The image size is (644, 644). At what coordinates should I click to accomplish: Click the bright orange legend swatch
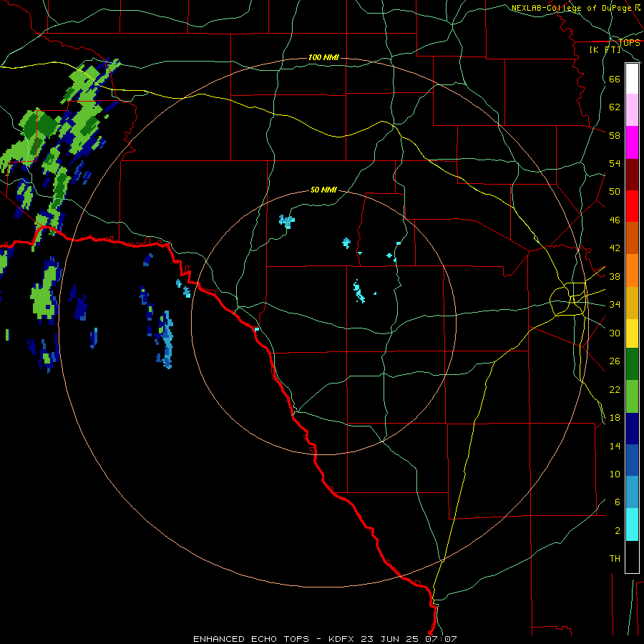632,270
